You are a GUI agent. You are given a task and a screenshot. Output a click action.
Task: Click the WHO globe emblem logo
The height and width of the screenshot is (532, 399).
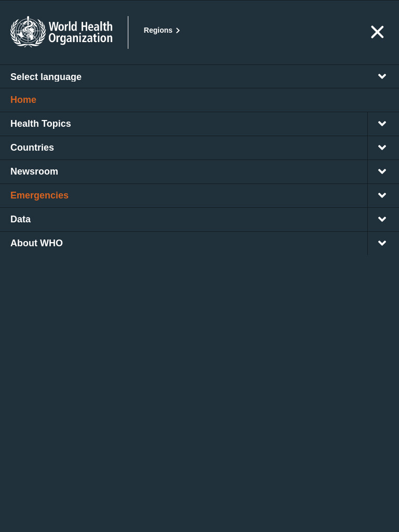pyautogui.click(x=28, y=32)
